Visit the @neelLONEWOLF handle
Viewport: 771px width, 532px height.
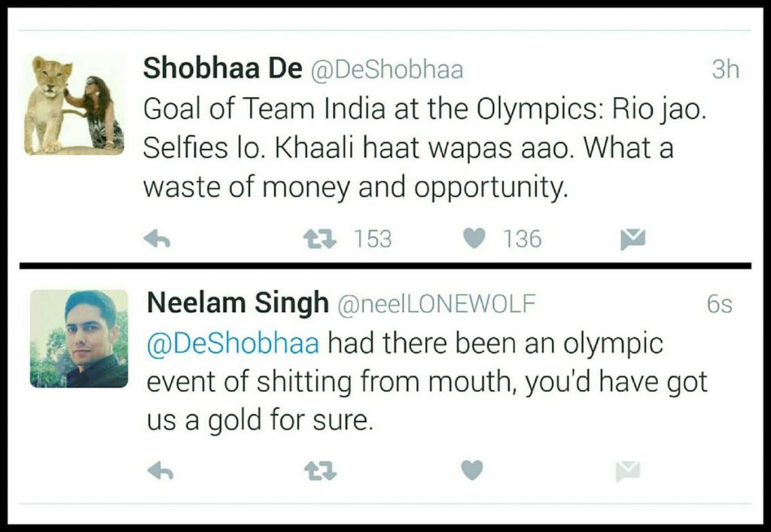point(435,303)
